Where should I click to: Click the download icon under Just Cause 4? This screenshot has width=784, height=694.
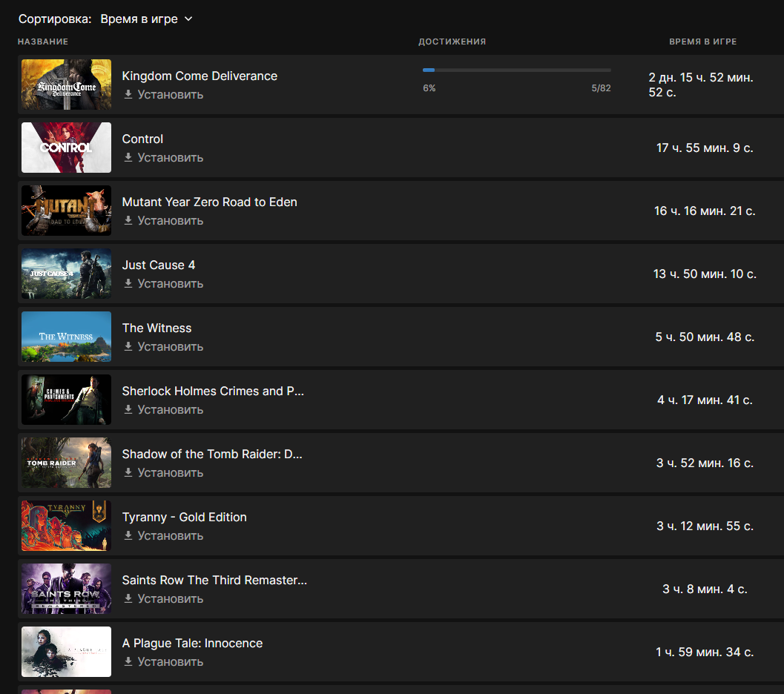[x=128, y=283]
